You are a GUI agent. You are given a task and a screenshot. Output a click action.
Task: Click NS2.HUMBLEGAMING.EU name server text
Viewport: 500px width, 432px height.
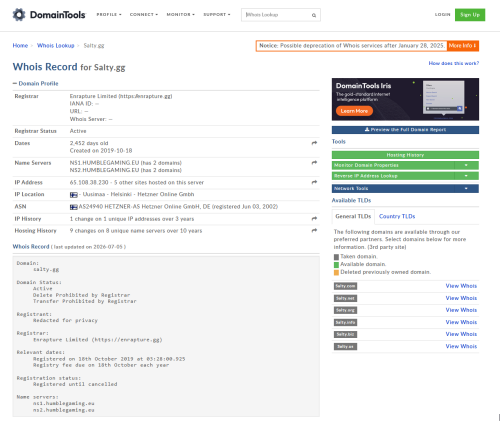tap(104, 170)
